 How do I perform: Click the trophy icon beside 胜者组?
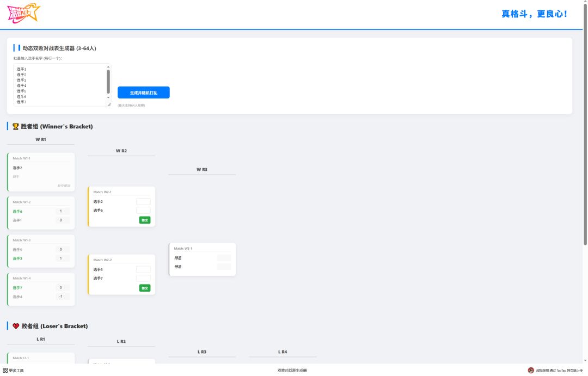(x=15, y=126)
